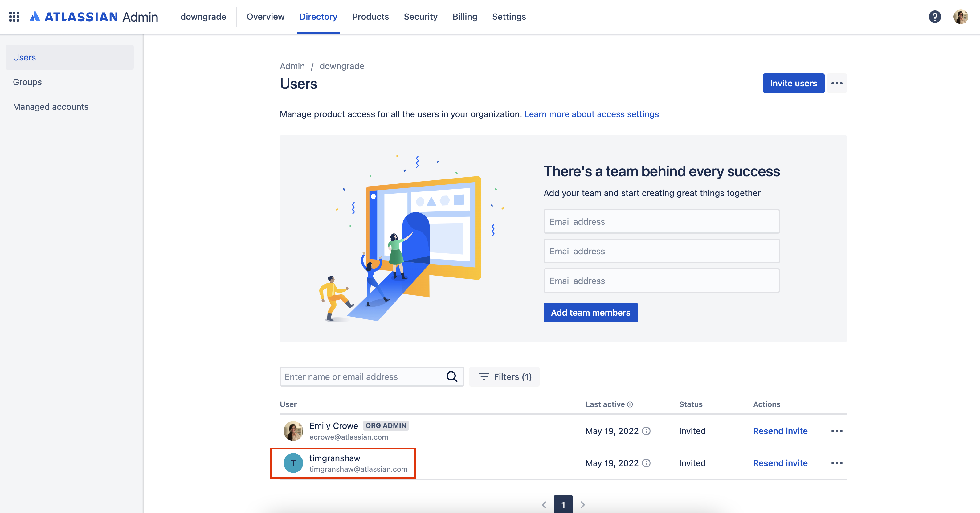Open more actions for Emily Crowe
This screenshot has width=980, height=513.
(837, 431)
